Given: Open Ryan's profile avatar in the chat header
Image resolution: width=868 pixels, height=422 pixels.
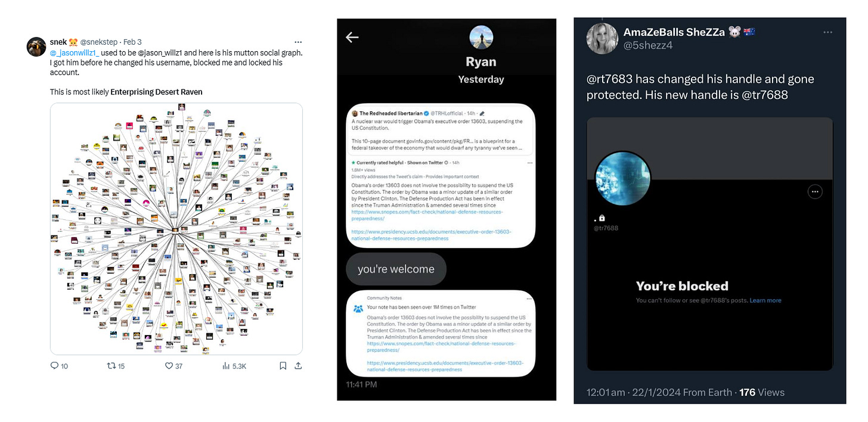Looking at the screenshot, I should [x=481, y=38].
